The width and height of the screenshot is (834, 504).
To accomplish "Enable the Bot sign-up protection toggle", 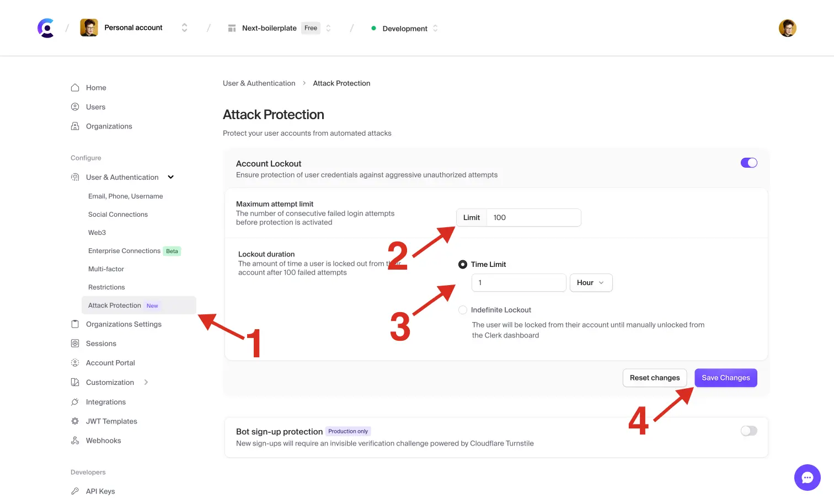I will [x=749, y=431].
